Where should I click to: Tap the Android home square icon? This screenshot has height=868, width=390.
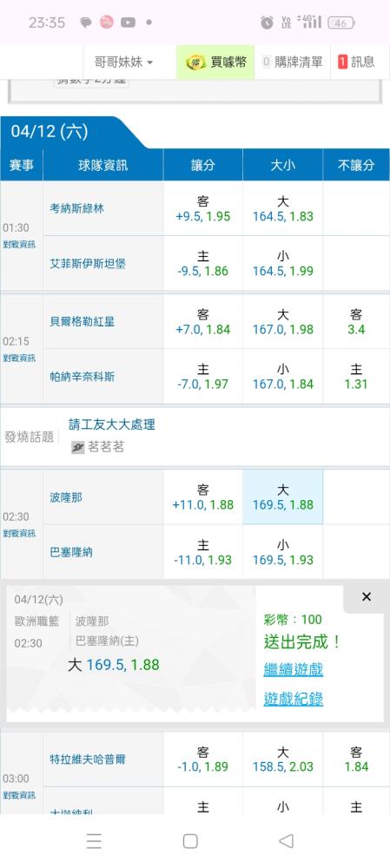point(190,841)
